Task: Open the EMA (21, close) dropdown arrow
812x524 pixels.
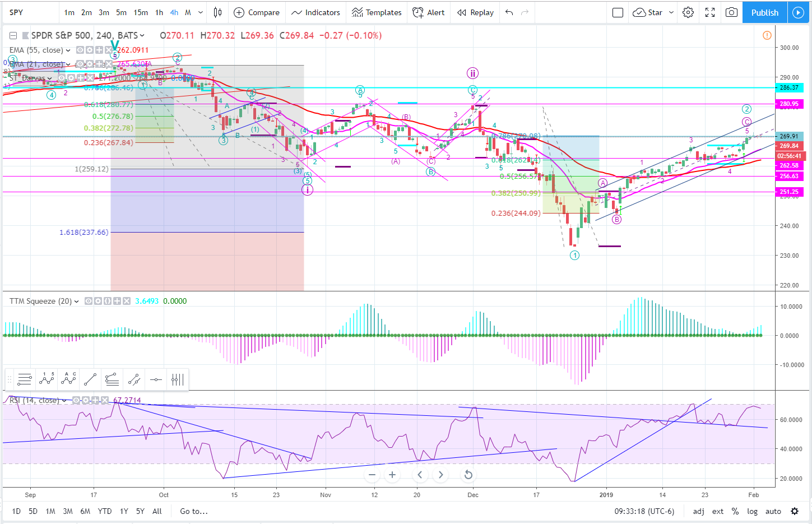Action: pyautogui.click(x=68, y=64)
